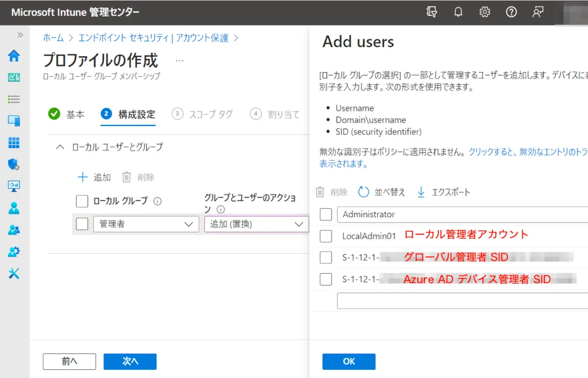Click the 次へ button

point(130,361)
